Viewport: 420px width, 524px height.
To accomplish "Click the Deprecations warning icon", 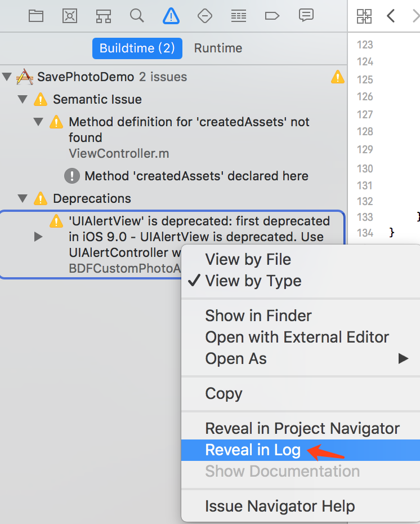I will (x=41, y=198).
